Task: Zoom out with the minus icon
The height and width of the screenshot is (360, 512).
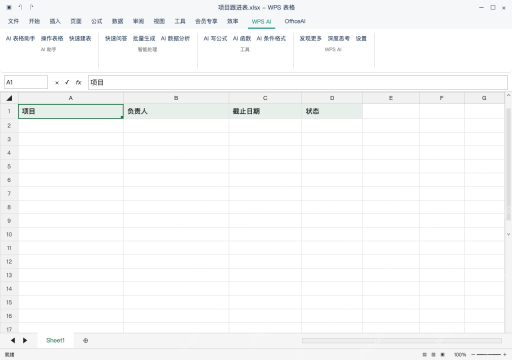Action: click(473, 355)
